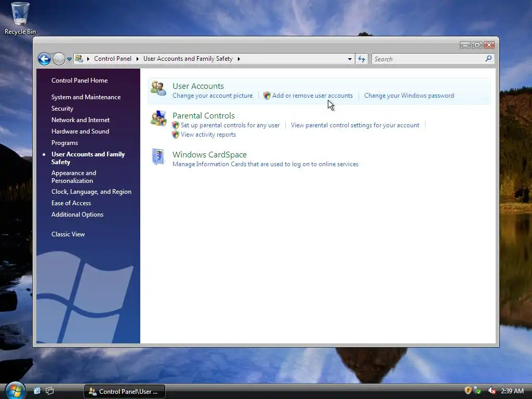Click Change your Windows password
The image size is (532, 399).
click(409, 96)
